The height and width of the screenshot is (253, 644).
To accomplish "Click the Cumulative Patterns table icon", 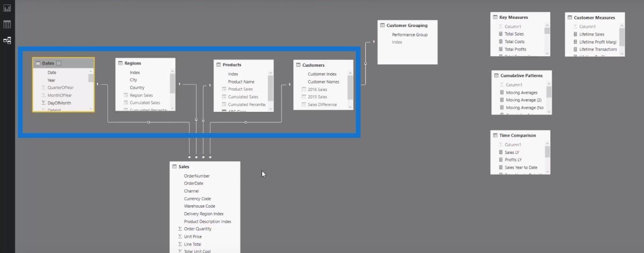I will (496, 75).
